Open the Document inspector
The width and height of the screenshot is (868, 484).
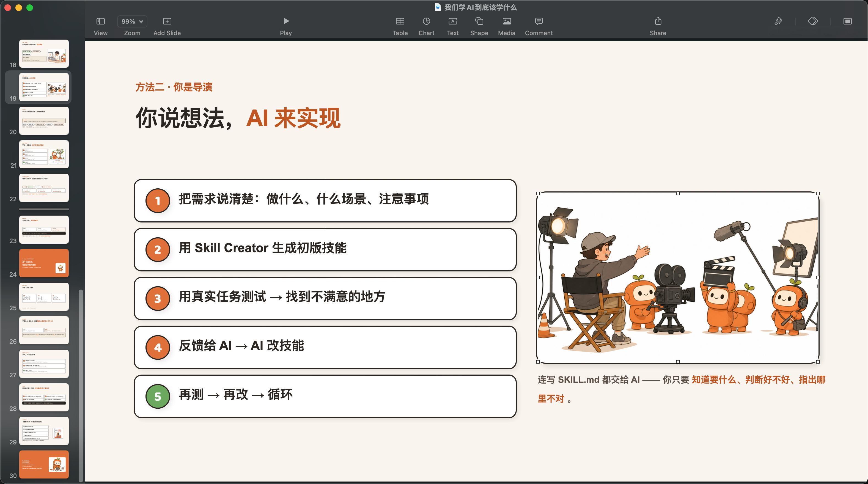tap(847, 21)
